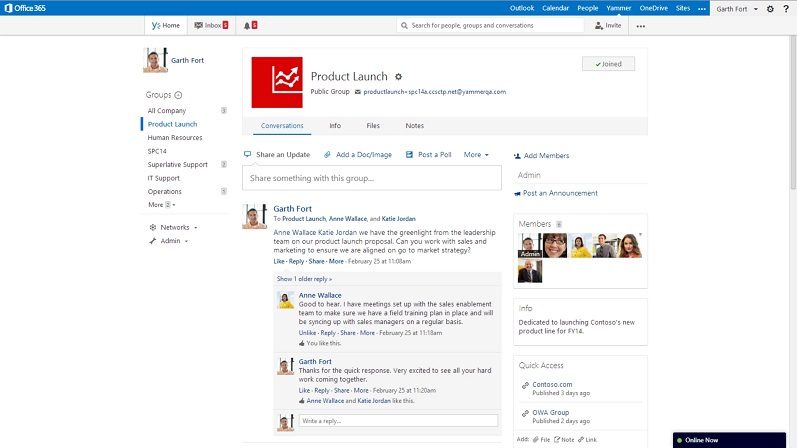Click the page vertical scrollbar
The height and width of the screenshot is (448, 797).
(x=793, y=112)
